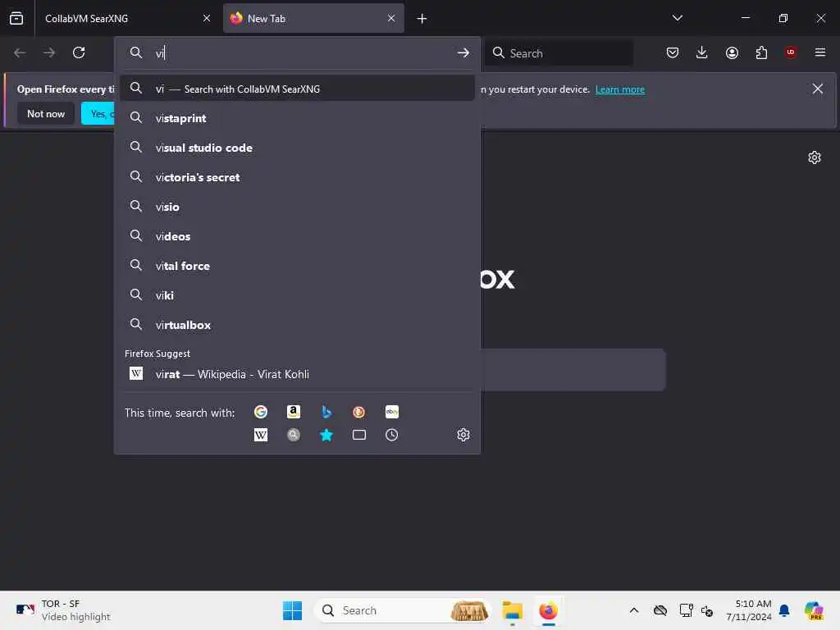Search open tabs with the tabs icon
Screen dimensions: 840x630
359,435
